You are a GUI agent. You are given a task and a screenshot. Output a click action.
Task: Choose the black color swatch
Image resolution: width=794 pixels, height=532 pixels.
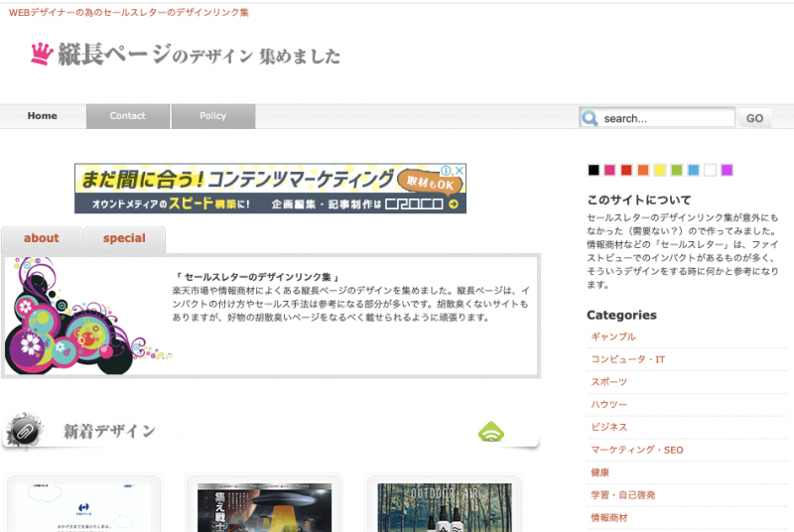click(x=594, y=170)
